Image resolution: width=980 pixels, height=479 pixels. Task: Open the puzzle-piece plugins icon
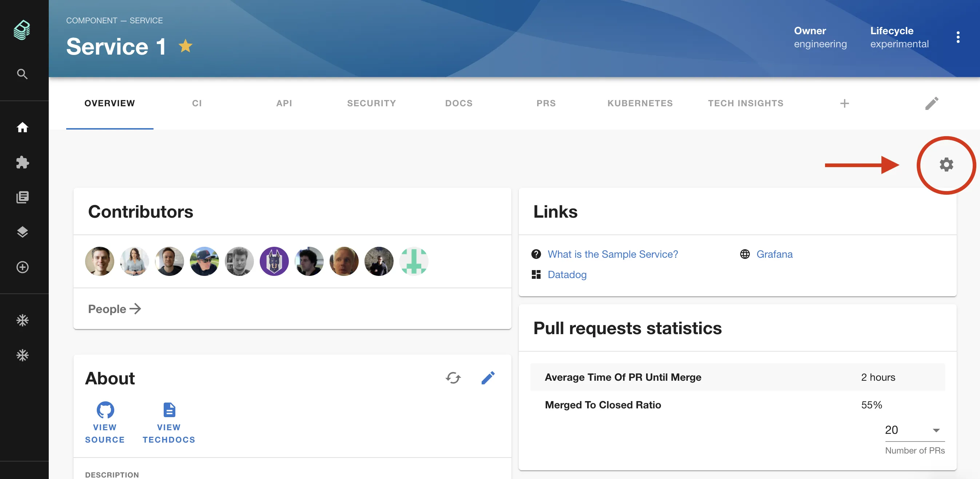click(x=23, y=162)
